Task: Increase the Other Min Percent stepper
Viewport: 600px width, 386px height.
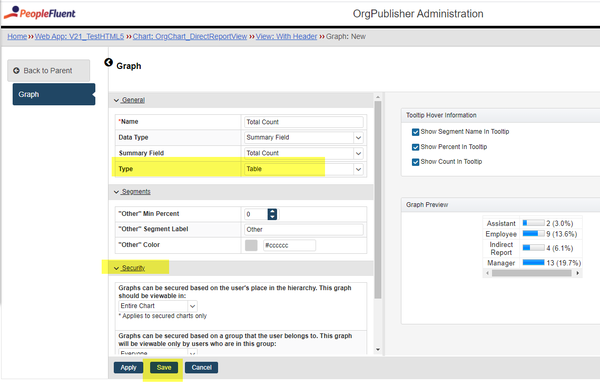Action: pos(272,211)
